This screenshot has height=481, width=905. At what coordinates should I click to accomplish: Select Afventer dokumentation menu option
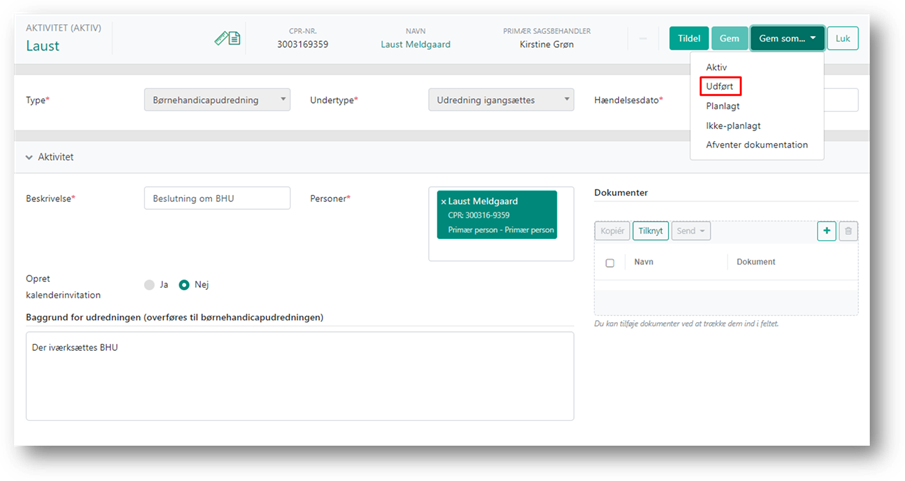(x=757, y=144)
